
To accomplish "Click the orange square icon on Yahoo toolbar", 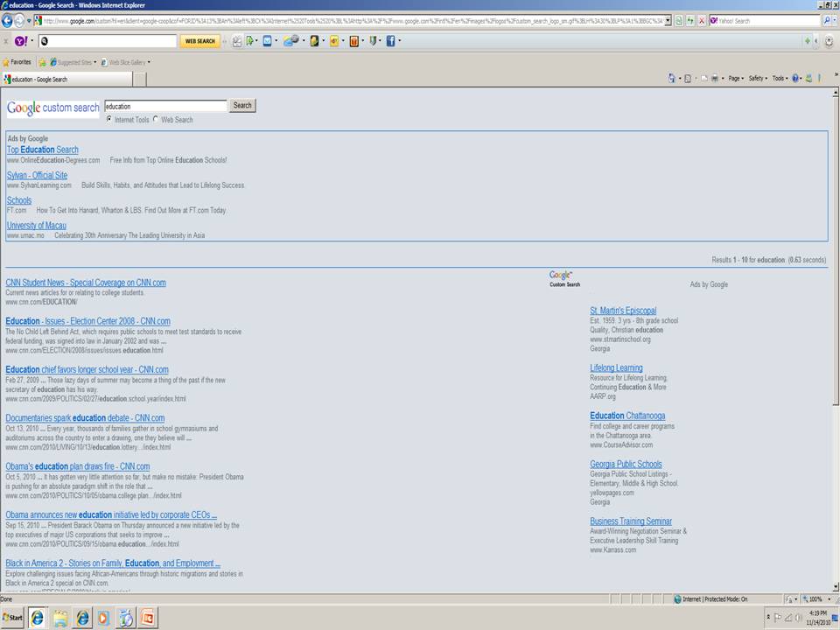I will [x=353, y=41].
